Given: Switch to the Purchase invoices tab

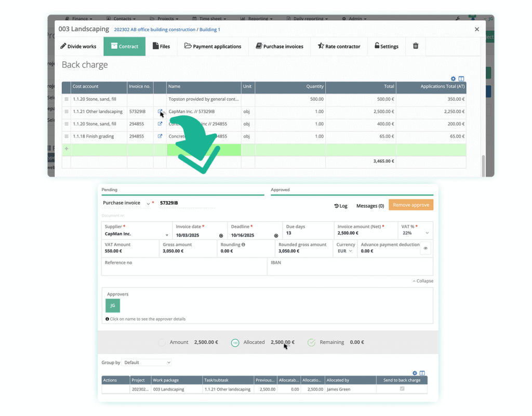Looking at the screenshot, I should click(x=280, y=46).
